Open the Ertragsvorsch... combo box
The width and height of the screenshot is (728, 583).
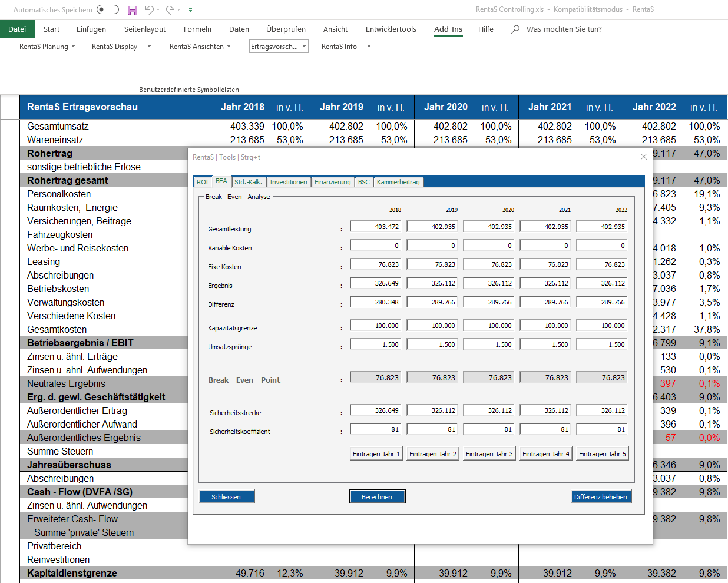[x=279, y=47]
